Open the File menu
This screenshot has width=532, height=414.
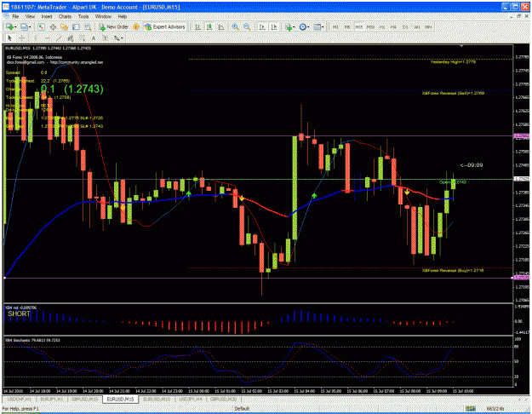point(15,16)
